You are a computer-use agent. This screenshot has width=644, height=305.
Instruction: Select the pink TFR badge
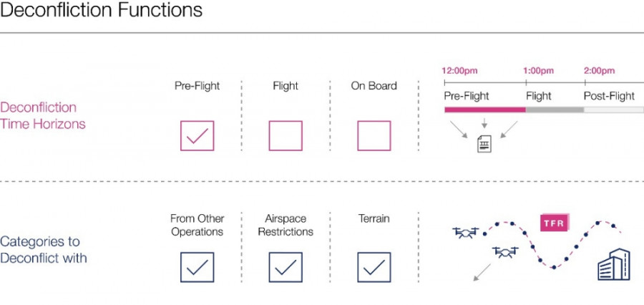pos(554,223)
